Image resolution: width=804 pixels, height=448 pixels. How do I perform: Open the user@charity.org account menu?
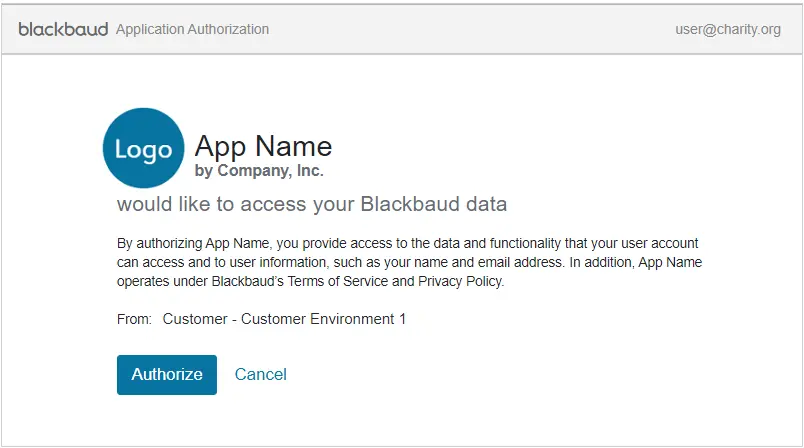point(727,29)
